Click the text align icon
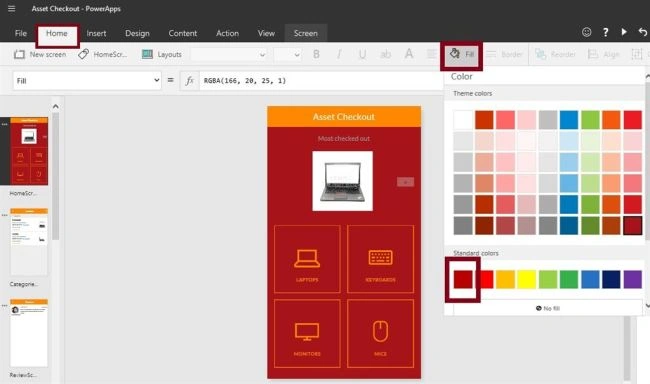 click(432, 54)
